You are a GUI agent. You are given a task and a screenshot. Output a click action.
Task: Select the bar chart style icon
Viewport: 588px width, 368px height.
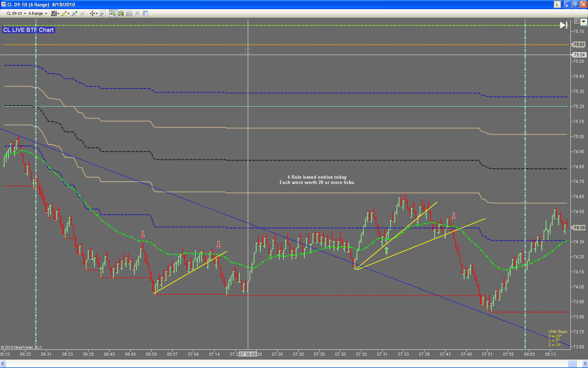point(54,13)
